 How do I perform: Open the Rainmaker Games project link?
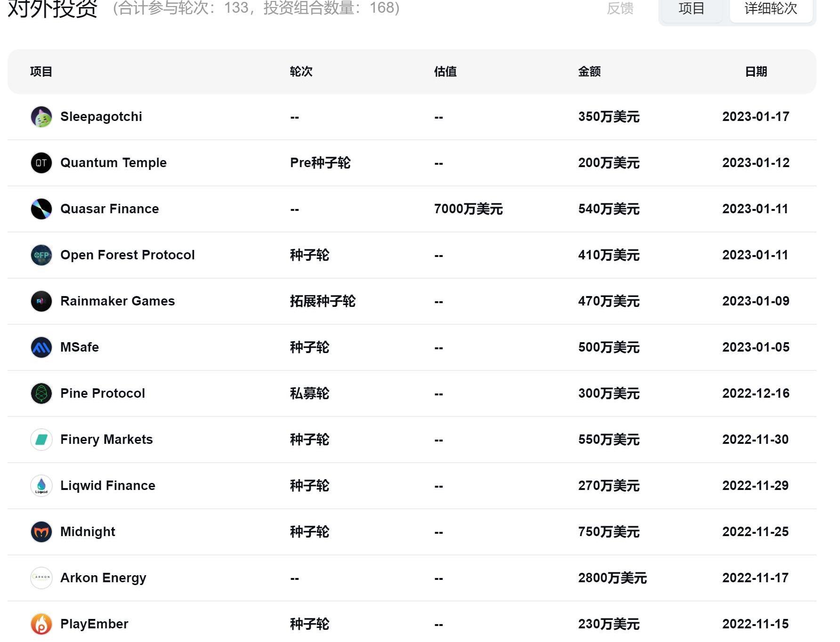118,301
